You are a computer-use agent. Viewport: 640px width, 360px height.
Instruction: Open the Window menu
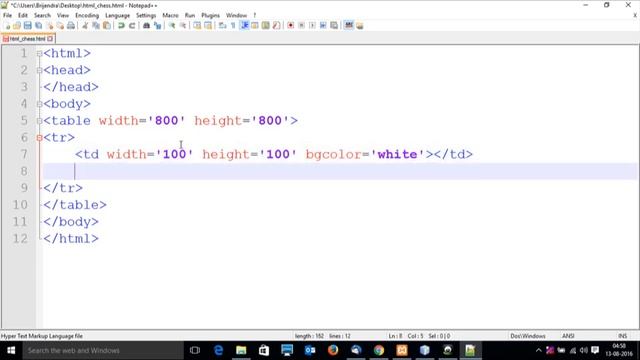tap(236, 15)
